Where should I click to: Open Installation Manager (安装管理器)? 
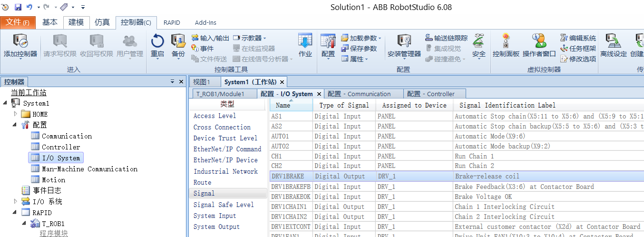404,46
